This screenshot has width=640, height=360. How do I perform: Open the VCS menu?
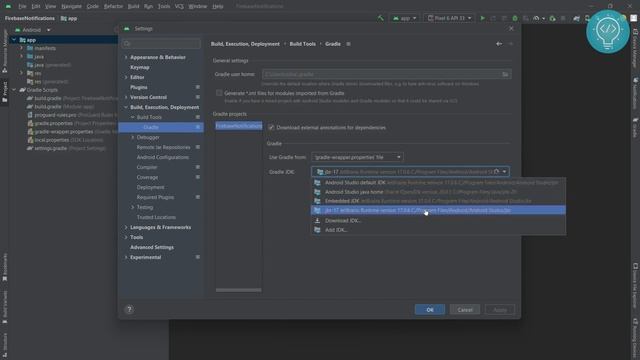(179, 6)
